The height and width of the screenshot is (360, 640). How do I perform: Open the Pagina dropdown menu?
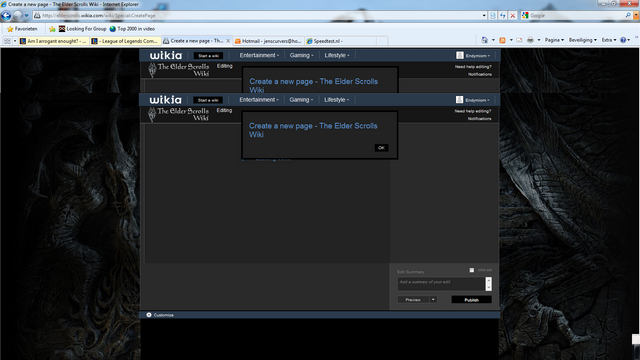click(554, 40)
